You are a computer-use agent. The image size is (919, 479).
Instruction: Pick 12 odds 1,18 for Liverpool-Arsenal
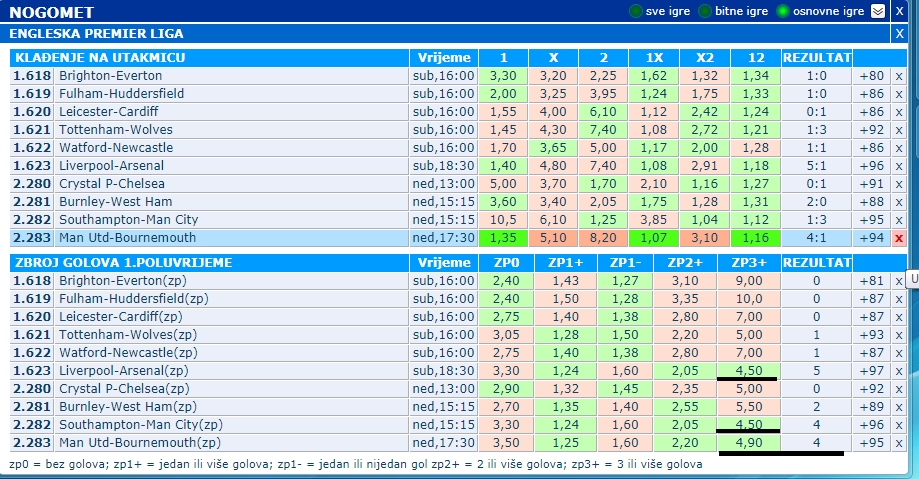[755, 166]
